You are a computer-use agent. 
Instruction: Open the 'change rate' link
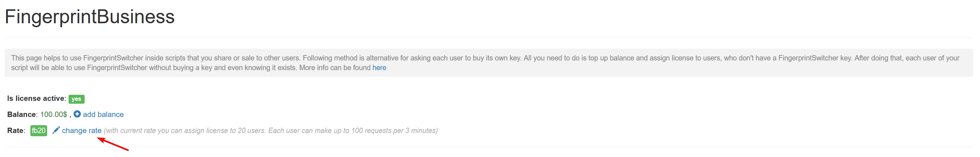pyautogui.click(x=81, y=131)
